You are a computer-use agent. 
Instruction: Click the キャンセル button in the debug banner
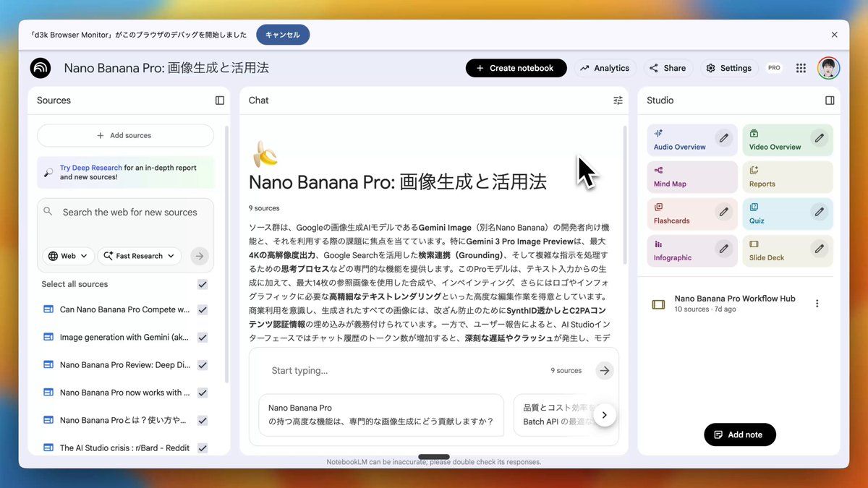tap(283, 35)
